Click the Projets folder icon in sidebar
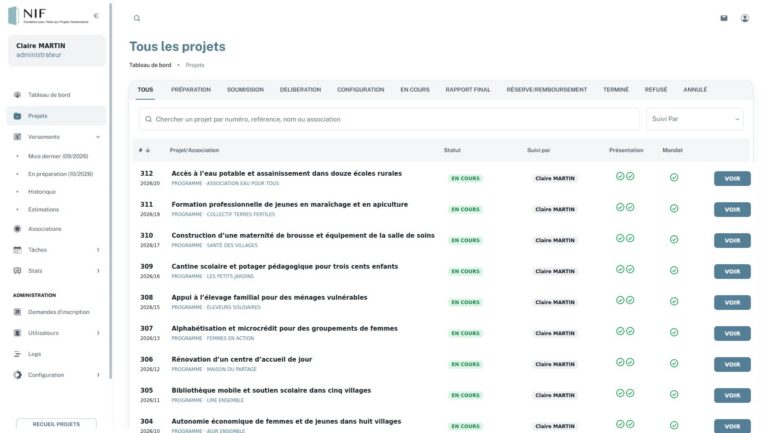 click(x=17, y=116)
